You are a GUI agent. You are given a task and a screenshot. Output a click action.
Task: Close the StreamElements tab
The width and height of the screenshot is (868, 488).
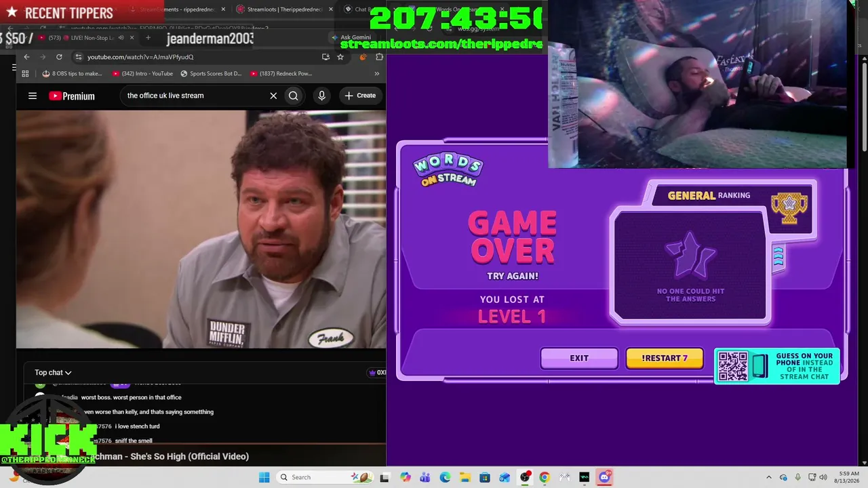click(224, 9)
